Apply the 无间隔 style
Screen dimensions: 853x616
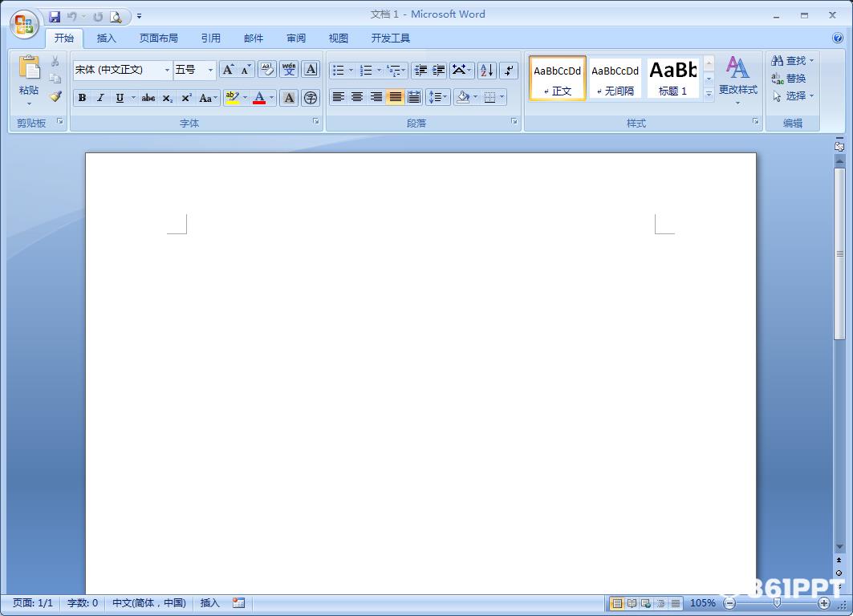615,78
